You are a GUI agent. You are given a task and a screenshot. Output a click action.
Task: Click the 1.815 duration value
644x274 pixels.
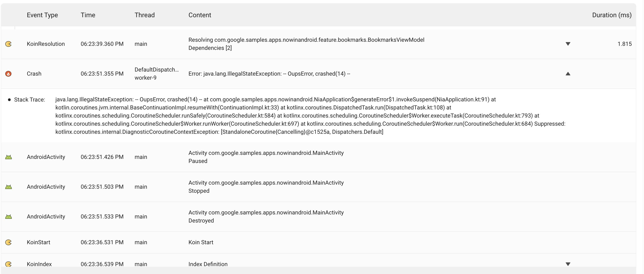624,44
